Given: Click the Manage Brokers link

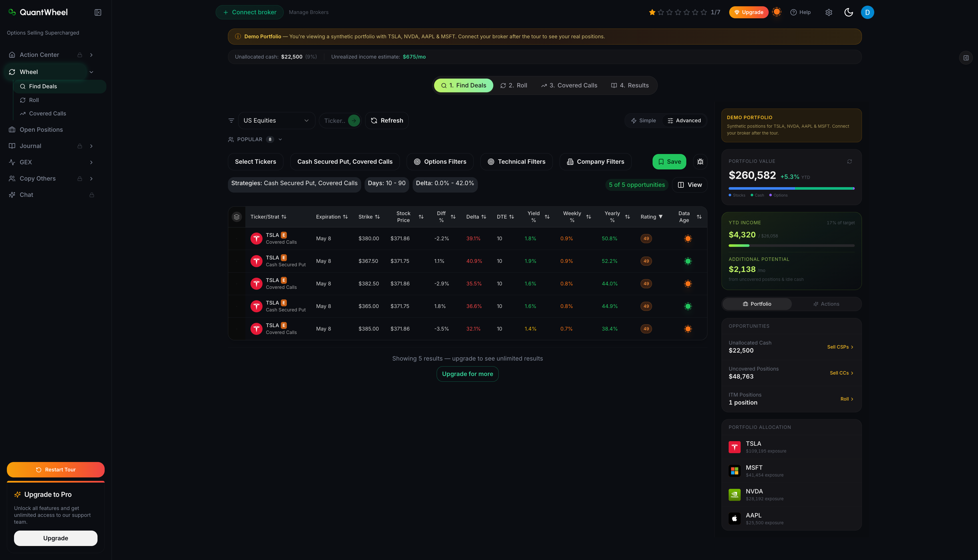Looking at the screenshot, I should pyautogui.click(x=309, y=12).
